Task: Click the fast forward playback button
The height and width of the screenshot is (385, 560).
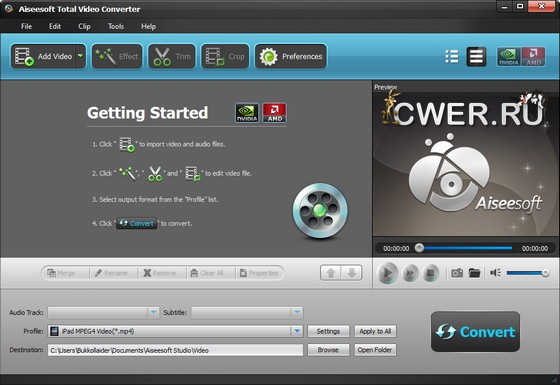Action: click(410, 273)
